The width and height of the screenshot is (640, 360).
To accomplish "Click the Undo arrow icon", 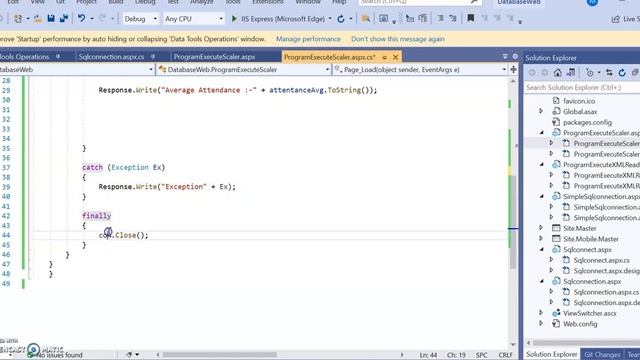I will pyautogui.click(x=82, y=18).
